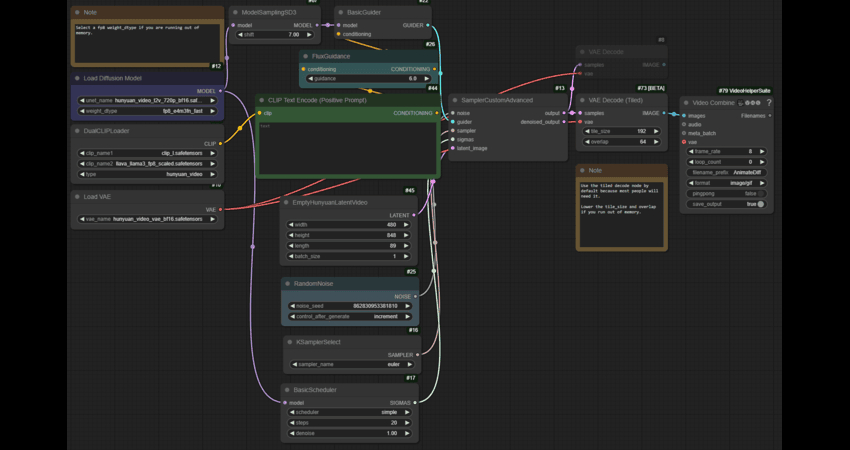Open the sampler_name euler dropdown
Image resolution: width=850 pixels, height=450 pixels.
(x=351, y=365)
